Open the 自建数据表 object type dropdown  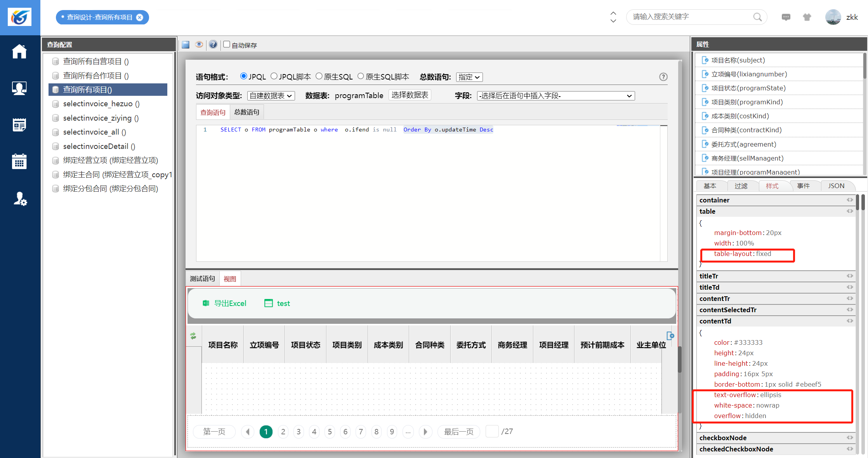271,96
